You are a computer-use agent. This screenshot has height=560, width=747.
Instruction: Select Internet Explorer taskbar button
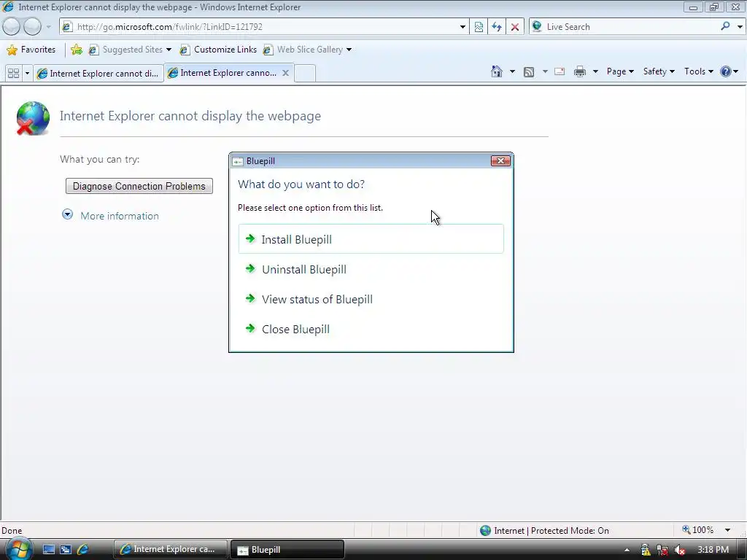click(170, 550)
